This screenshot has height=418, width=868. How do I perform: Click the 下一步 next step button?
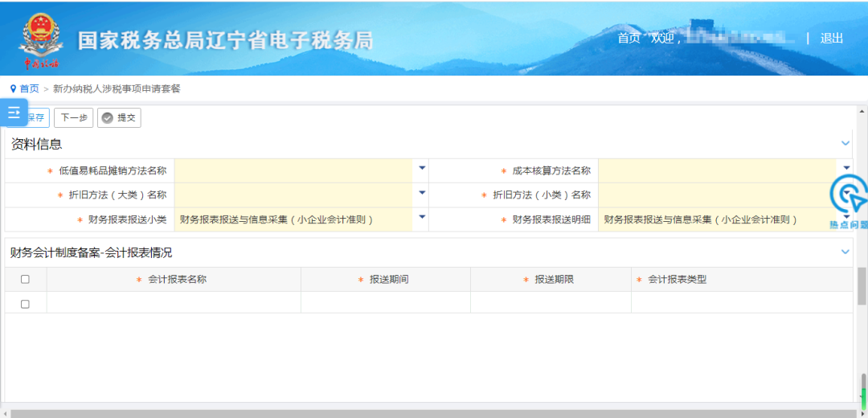pos(73,118)
